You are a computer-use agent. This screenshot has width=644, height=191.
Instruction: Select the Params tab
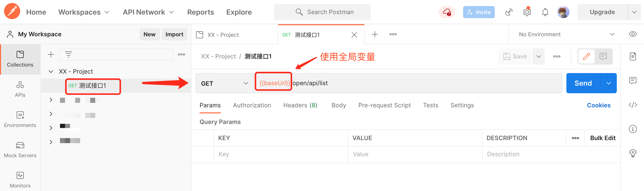tap(210, 105)
